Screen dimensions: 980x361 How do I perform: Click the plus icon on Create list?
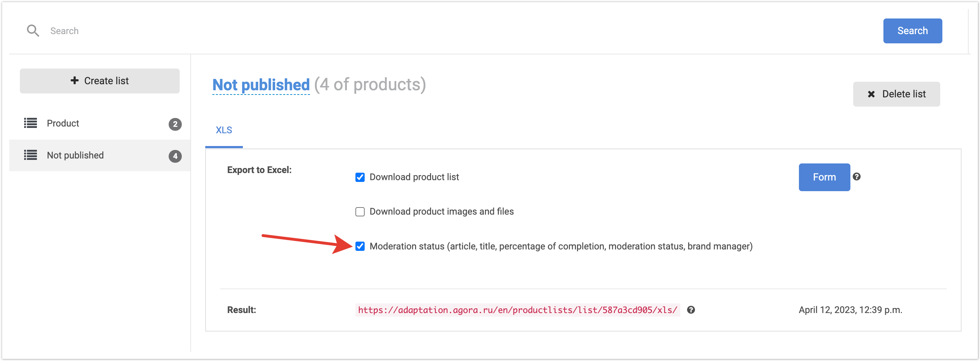pos(75,81)
